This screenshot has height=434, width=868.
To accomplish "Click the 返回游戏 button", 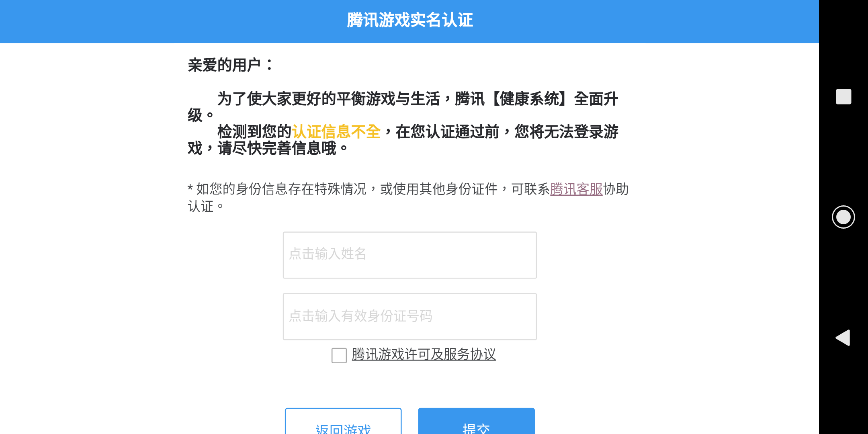I will (343, 421).
